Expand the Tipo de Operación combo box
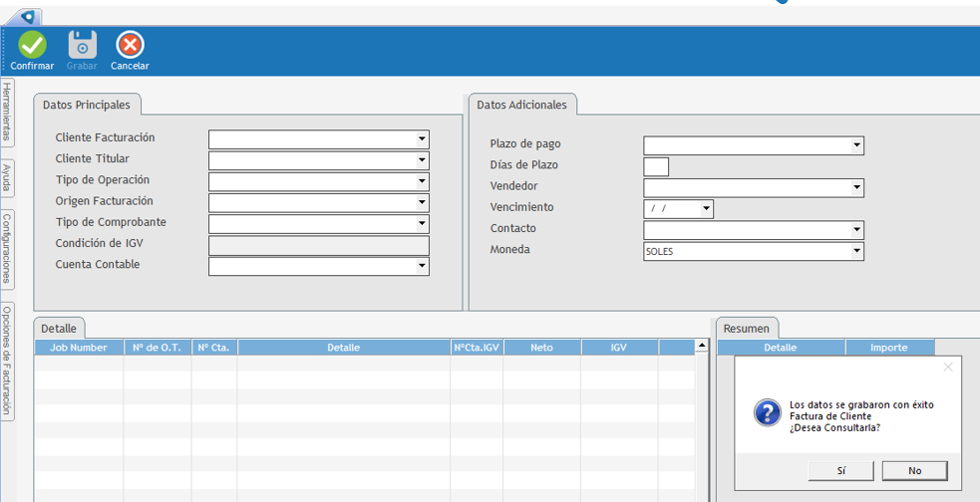 (x=423, y=181)
